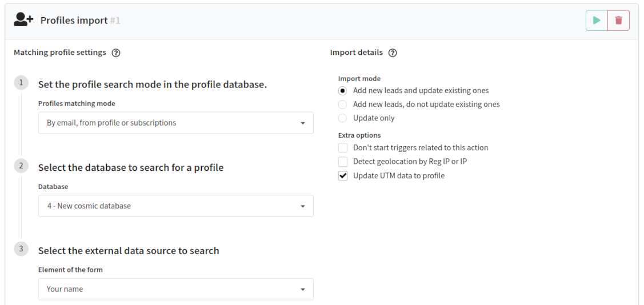Open help for Matching profile settings
Screen dimensions: 644x305
pos(116,53)
